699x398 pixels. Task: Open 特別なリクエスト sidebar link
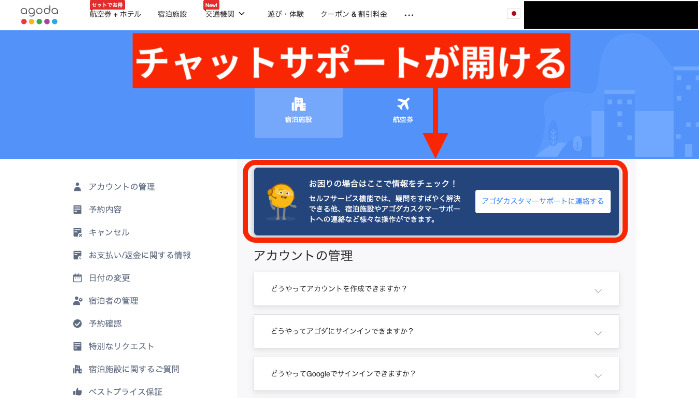121,346
